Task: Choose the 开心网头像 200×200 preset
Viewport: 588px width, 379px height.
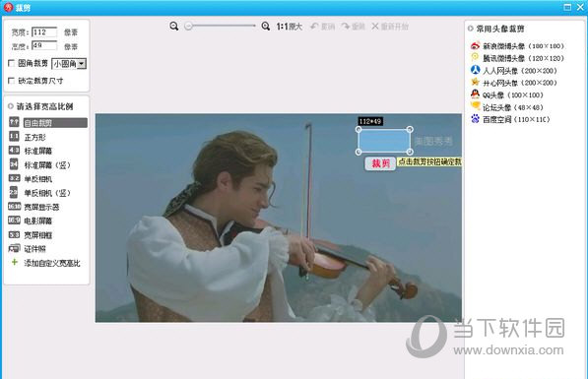Action: click(x=514, y=83)
